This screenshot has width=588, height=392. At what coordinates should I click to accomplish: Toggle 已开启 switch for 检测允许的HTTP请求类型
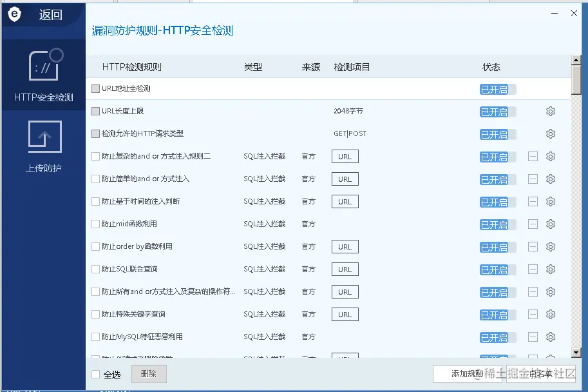pos(498,134)
